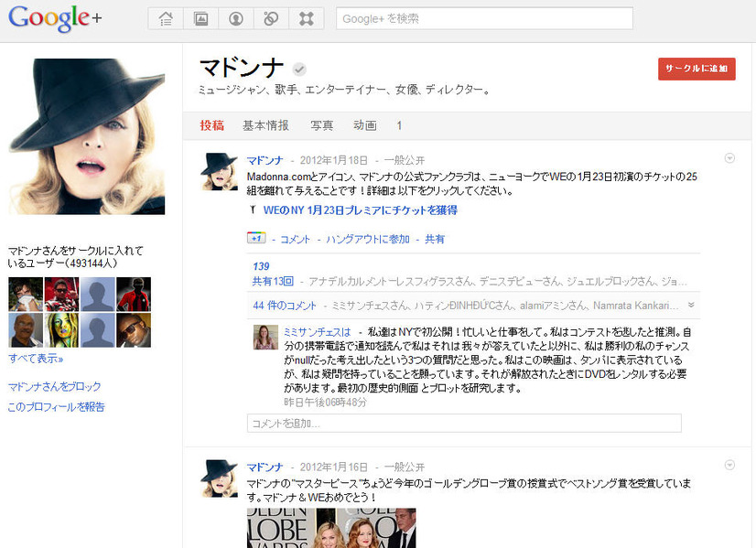Click author name マドンナ on 1月16日 post
The height and width of the screenshot is (548, 756).
click(265, 467)
